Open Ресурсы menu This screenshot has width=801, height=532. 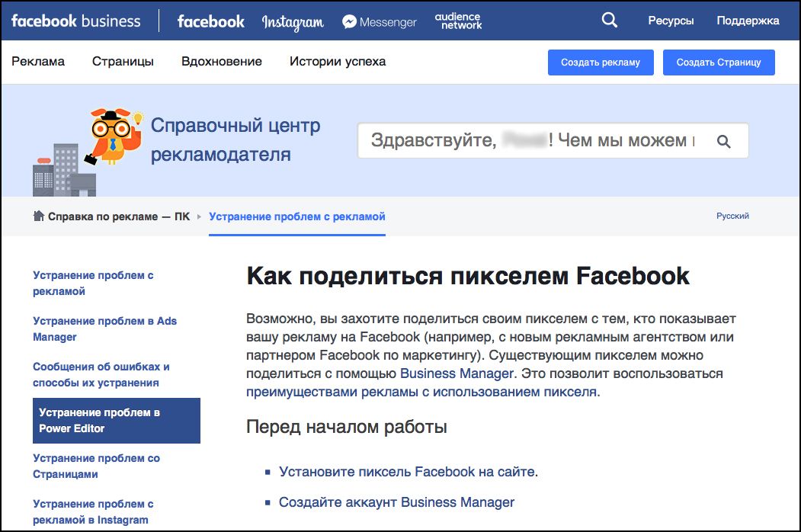[x=671, y=21]
